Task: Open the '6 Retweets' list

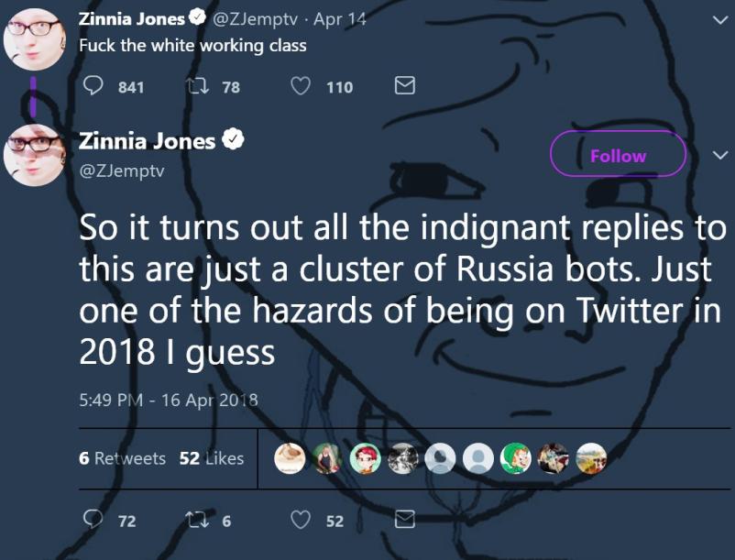Action: coord(123,457)
